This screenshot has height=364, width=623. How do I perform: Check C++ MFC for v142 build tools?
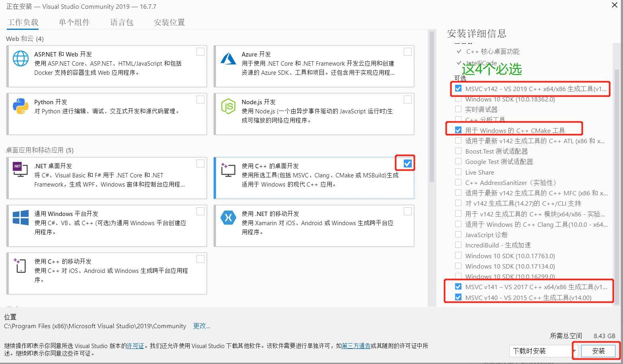tap(458, 193)
